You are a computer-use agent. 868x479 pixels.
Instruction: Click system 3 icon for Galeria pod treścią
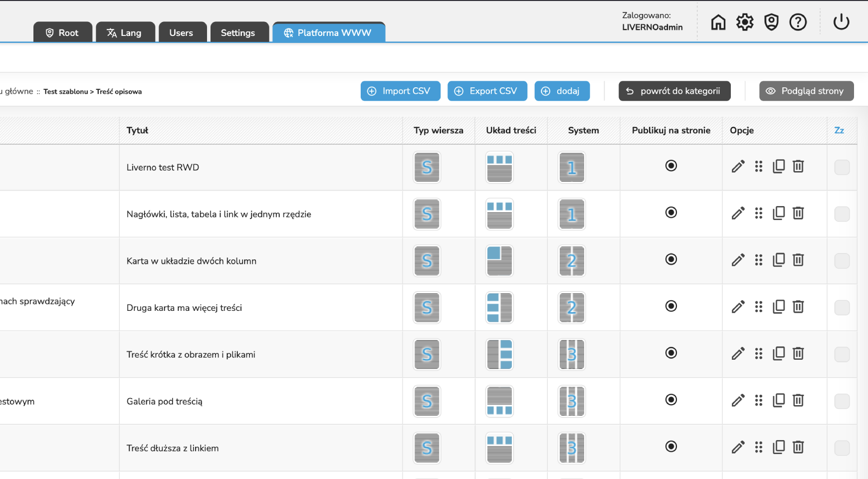tap(572, 401)
